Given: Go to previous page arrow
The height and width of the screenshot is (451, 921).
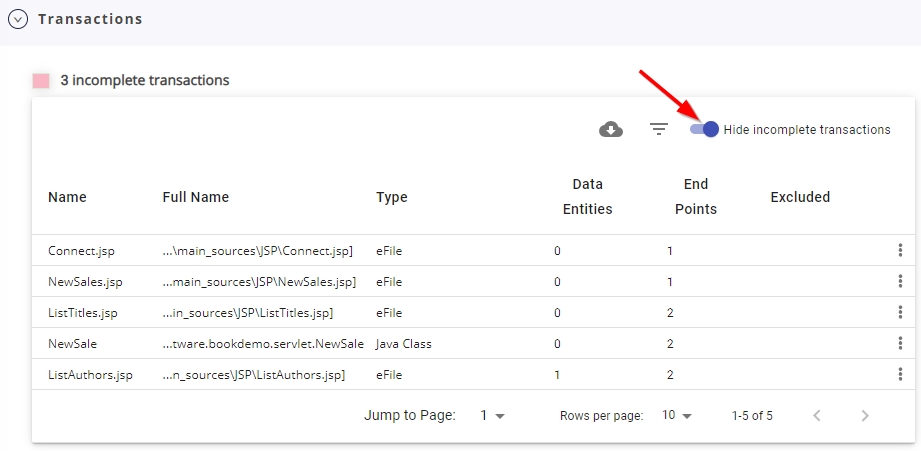Looking at the screenshot, I should [x=816, y=416].
